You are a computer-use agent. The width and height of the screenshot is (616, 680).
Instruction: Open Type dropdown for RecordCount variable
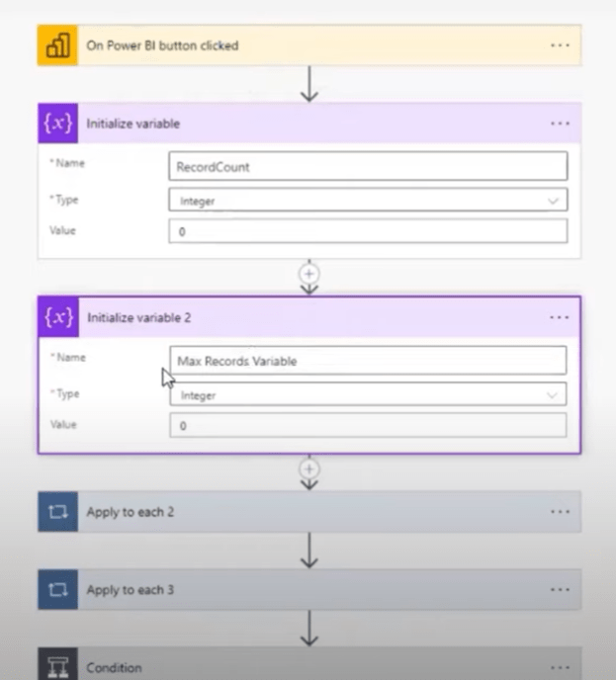368,200
